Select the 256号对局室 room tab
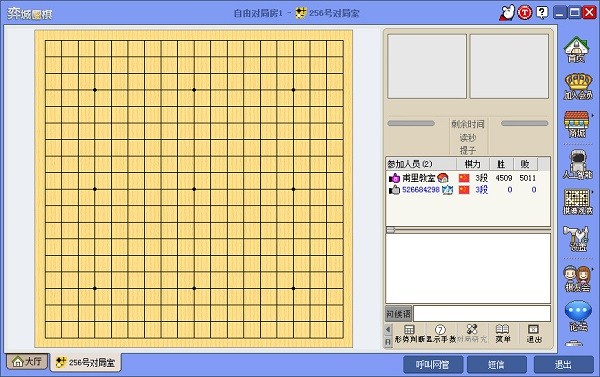 coord(86,362)
